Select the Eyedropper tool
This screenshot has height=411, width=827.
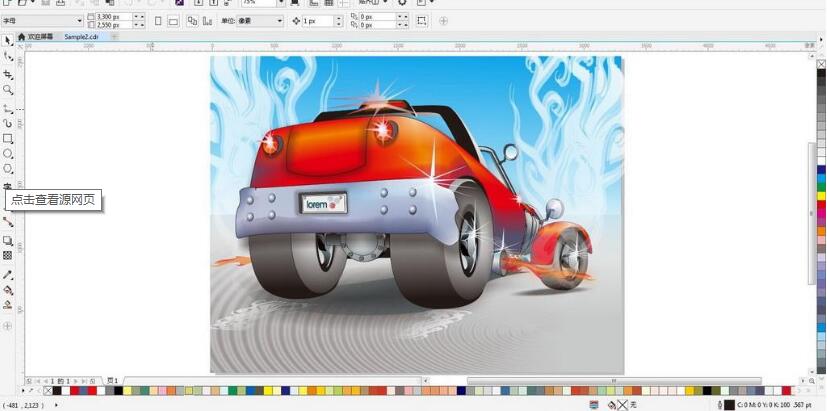coord(8,274)
